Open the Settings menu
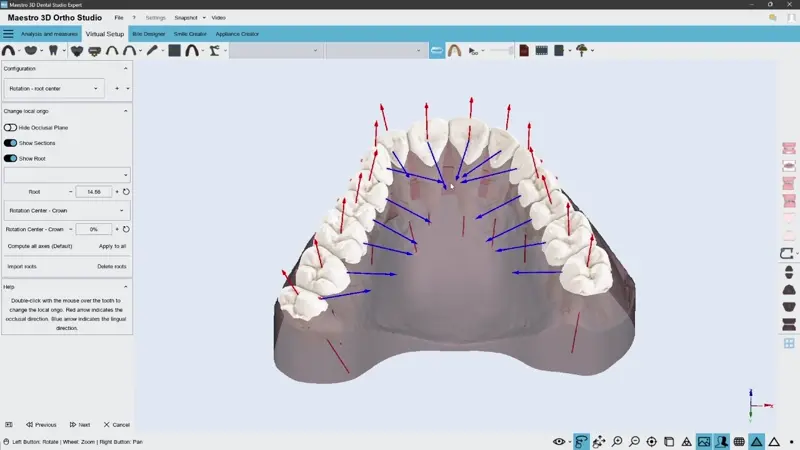The height and width of the screenshot is (450, 800). coord(156,17)
